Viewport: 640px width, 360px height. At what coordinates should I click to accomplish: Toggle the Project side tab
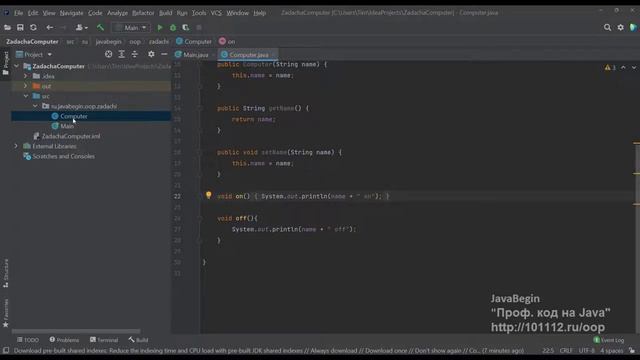pos(6,64)
